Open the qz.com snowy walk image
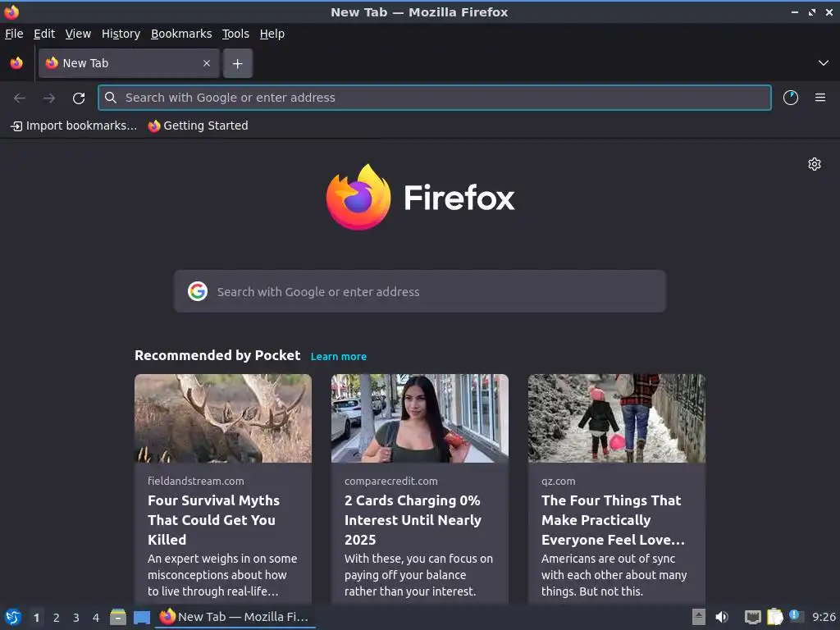The height and width of the screenshot is (630, 840). click(x=617, y=418)
